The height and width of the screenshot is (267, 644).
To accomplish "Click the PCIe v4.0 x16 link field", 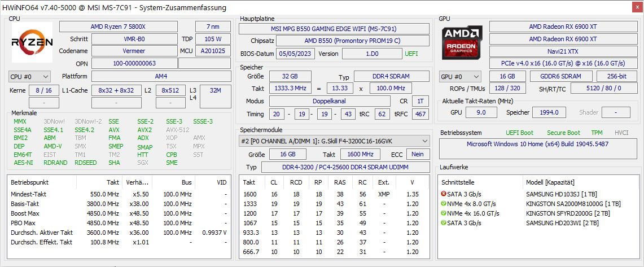I will 563,63.
